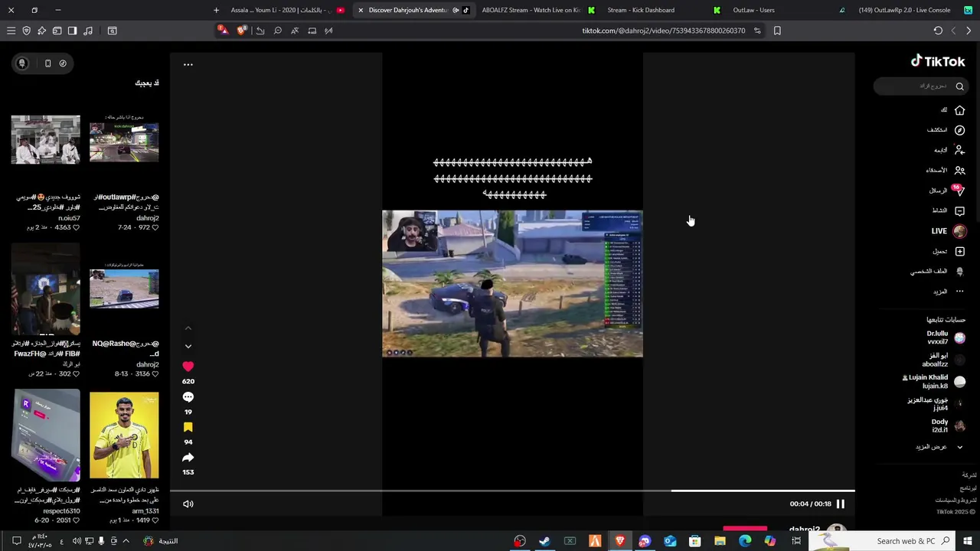The height and width of the screenshot is (551, 980).
Task: Open the n.oiu57 recommended video thumbnail
Action: 45,139
